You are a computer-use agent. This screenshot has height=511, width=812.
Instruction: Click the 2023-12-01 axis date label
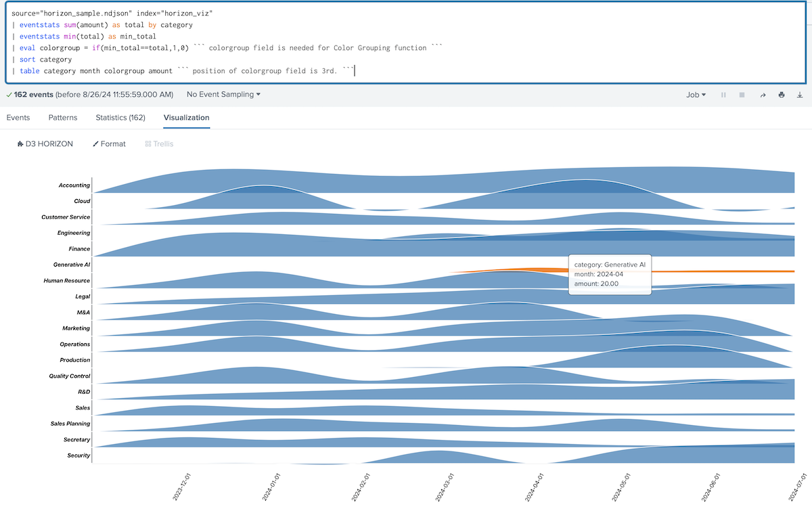click(181, 487)
